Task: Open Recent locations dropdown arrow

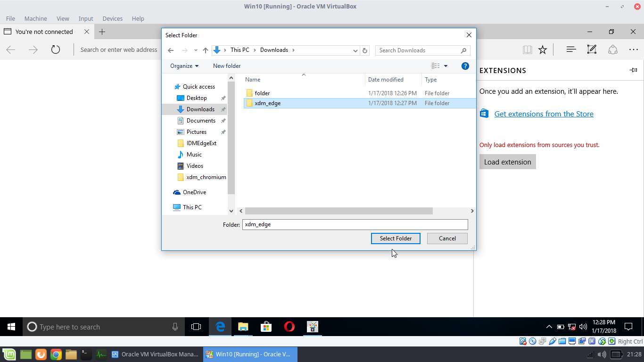Action: coord(196,50)
